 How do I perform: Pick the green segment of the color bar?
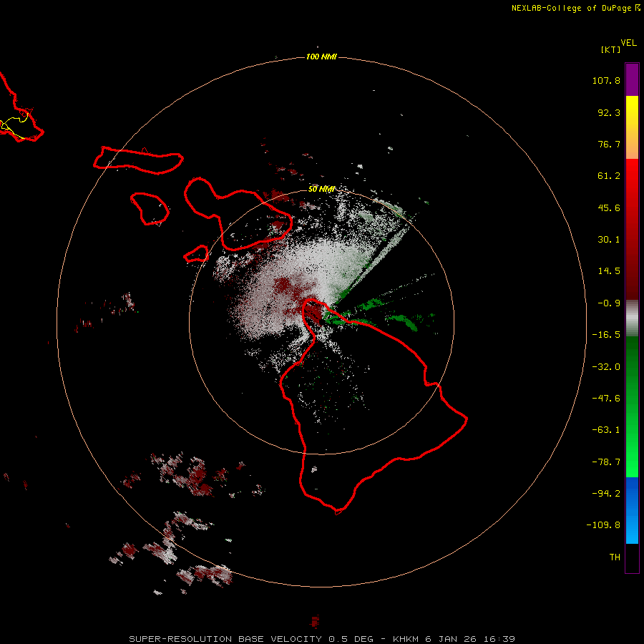[632, 406]
